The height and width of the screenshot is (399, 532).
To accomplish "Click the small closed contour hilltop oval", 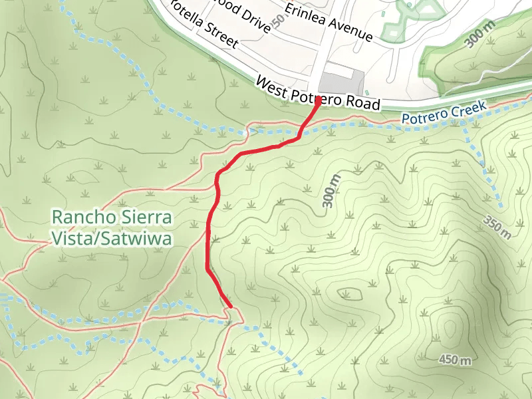I will [x=349, y=293].
